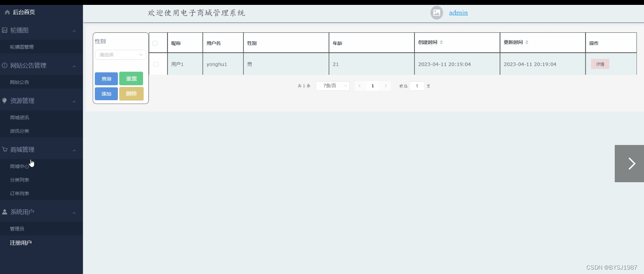Image resolution: width=644 pixels, height=274 pixels.
Task: Open 注册用户 submenu item
Action: (x=21, y=243)
